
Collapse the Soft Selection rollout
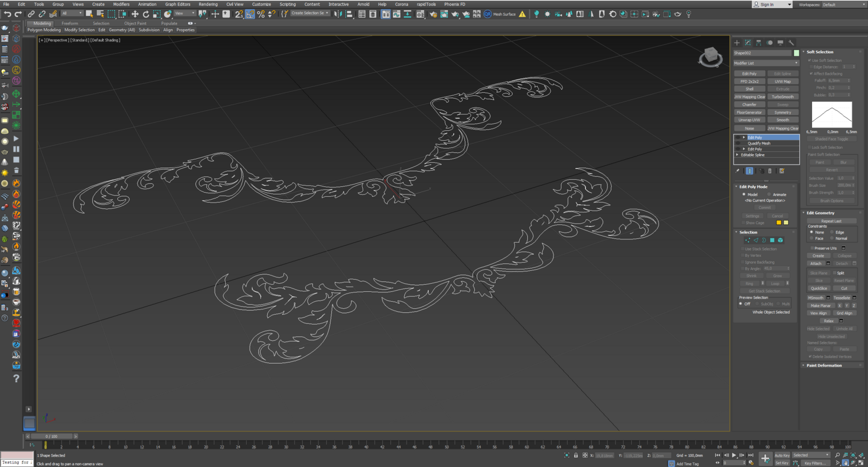[820, 52]
